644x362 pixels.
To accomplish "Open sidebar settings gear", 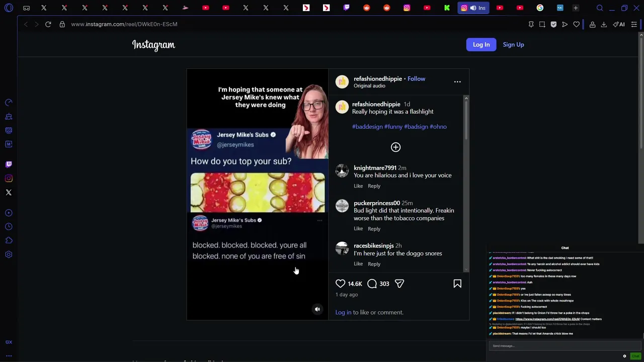I will tap(9, 254).
